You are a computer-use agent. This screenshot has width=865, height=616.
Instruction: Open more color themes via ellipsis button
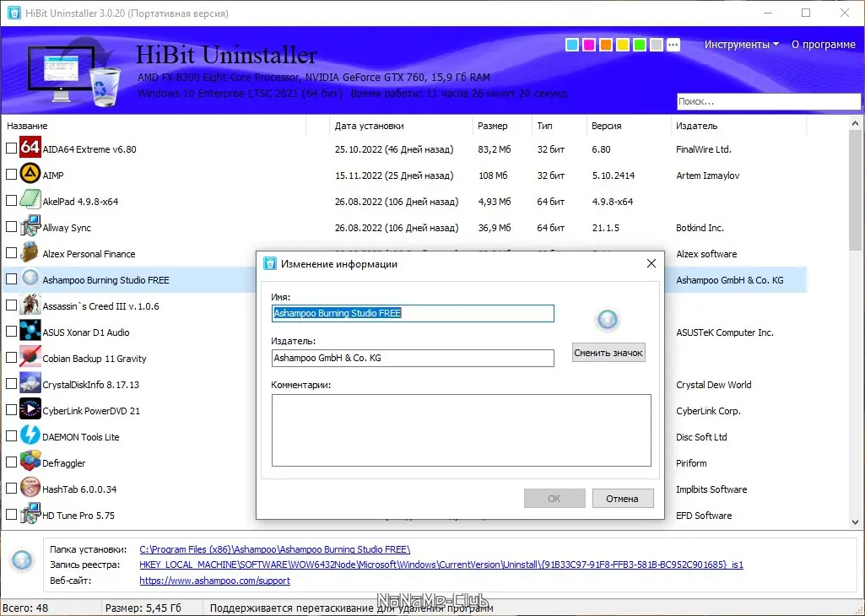tap(673, 45)
